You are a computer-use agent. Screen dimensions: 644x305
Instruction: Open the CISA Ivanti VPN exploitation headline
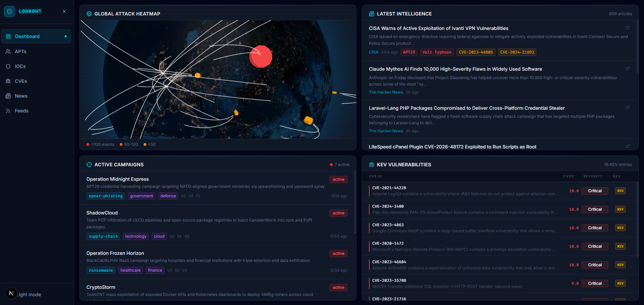pos(439,28)
